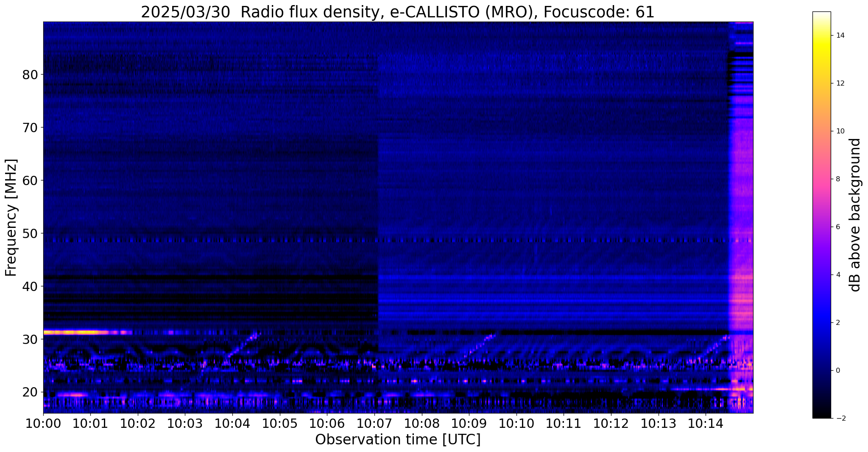
Task: Click the plot title mentioning e-CALLISTO (MRO)
Action: point(397,12)
